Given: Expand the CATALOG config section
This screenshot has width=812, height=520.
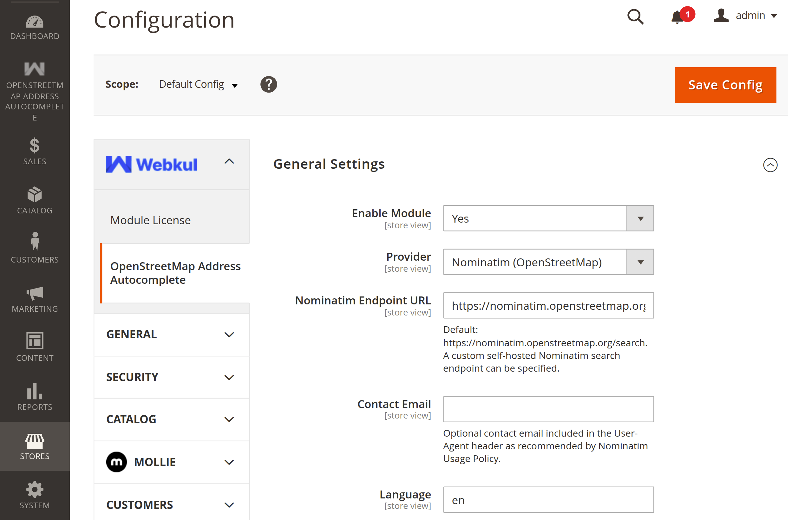Looking at the screenshot, I should click(172, 419).
